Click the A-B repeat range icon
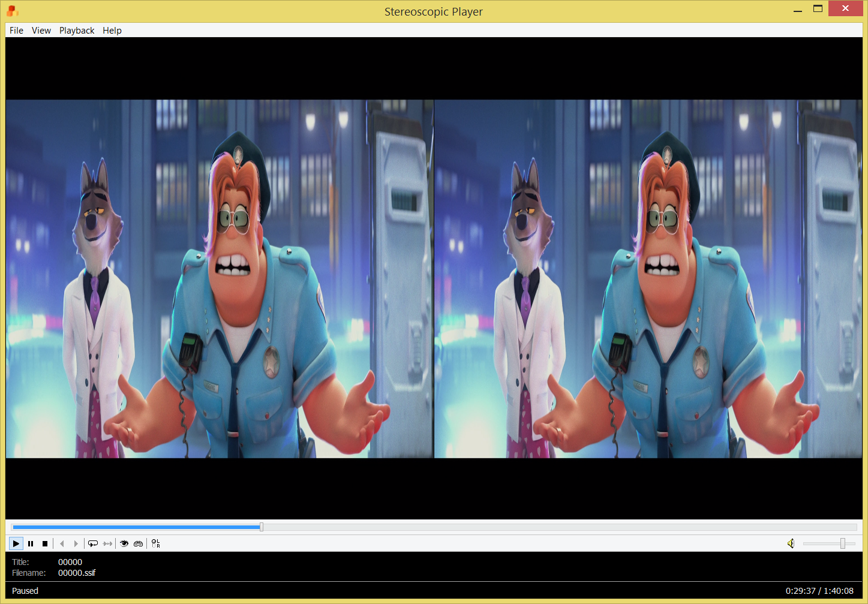 107,543
